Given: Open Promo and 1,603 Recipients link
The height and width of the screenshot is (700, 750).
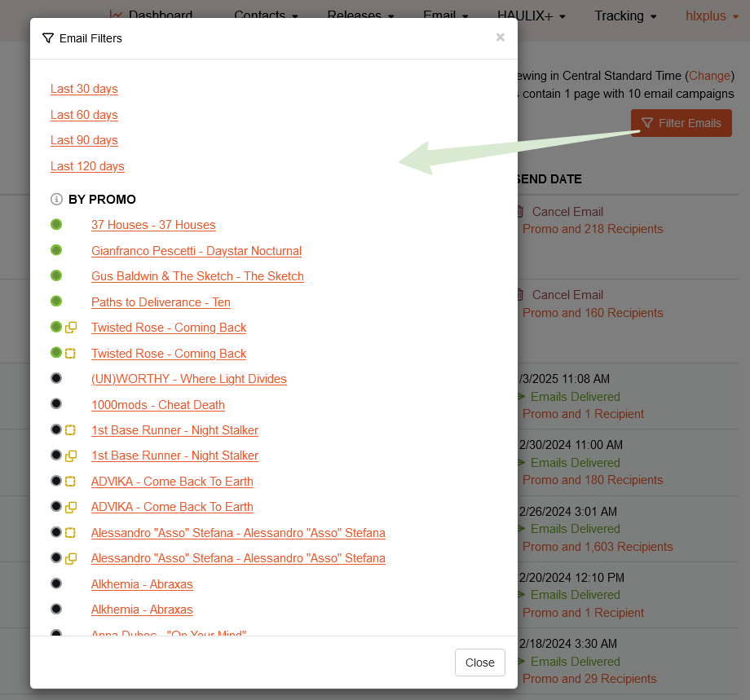Looking at the screenshot, I should click(x=598, y=547).
